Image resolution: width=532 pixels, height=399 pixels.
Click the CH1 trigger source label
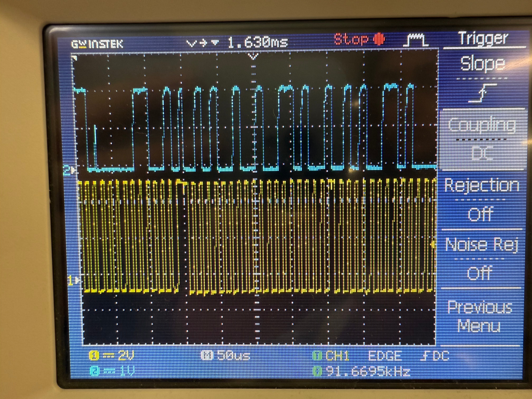click(338, 356)
